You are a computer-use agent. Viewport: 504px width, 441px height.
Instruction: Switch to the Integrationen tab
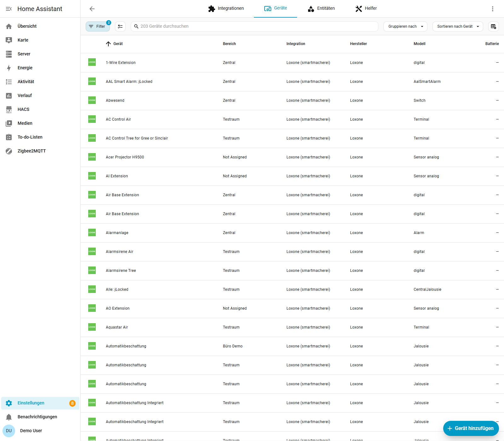pos(226,9)
